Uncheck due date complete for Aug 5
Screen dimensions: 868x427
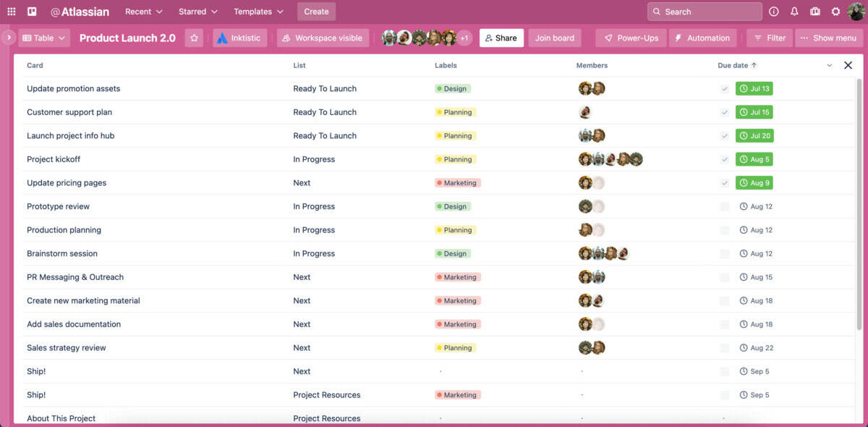click(x=725, y=159)
